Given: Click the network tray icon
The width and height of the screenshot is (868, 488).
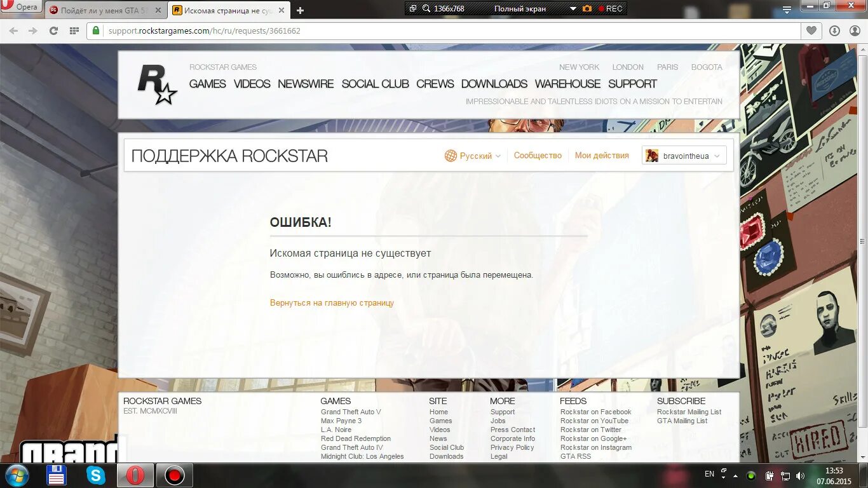Looking at the screenshot, I should point(785,475).
